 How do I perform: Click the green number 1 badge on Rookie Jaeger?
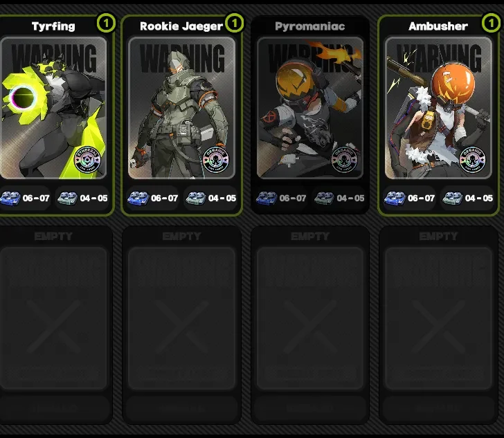234,23
